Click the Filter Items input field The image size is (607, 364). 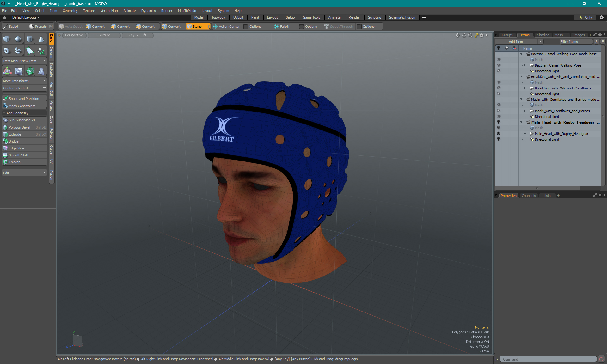[576, 42]
